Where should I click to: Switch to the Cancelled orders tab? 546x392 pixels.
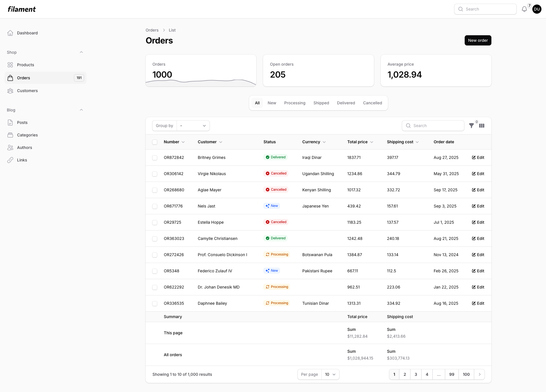coord(373,103)
